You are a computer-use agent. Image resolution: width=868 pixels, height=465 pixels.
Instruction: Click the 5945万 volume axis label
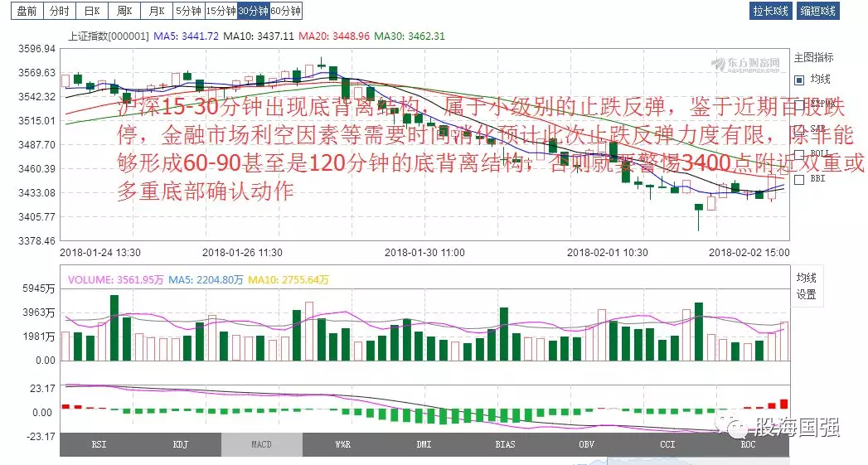tap(39, 288)
